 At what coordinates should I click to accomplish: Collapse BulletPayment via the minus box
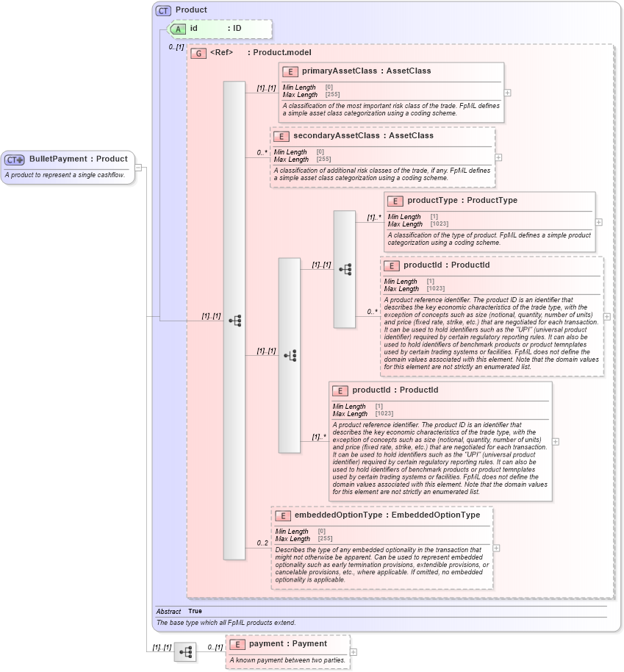[x=137, y=168]
